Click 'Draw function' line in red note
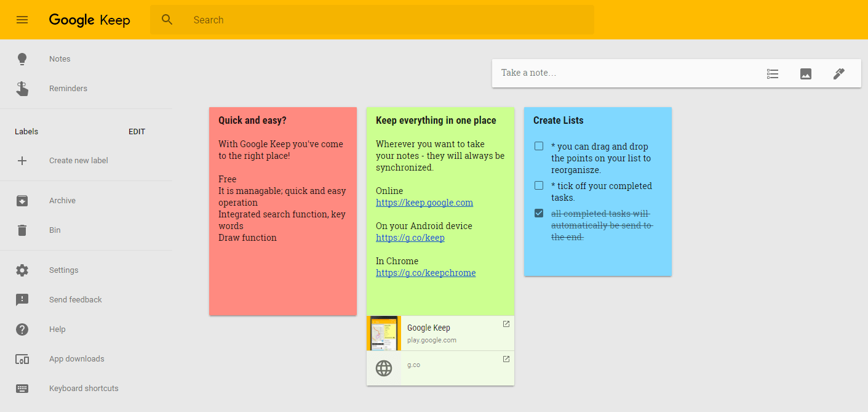868x412 pixels. (x=247, y=238)
